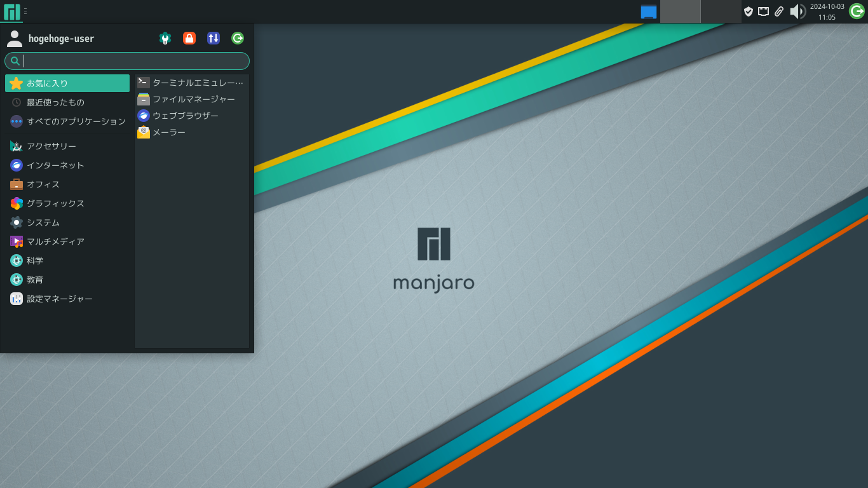Click the clock showing 2024-10-03
868x488 pixels.
[x=827, y=11]
